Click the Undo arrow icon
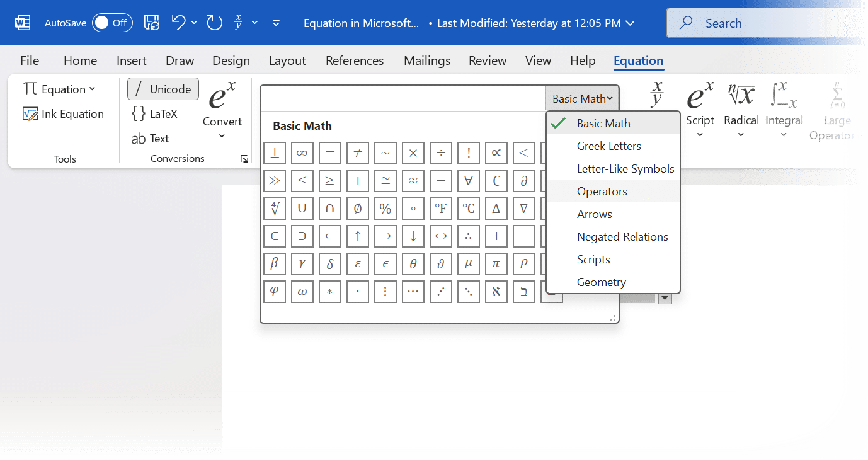This screenshot has width=868, height=460. 178,23
